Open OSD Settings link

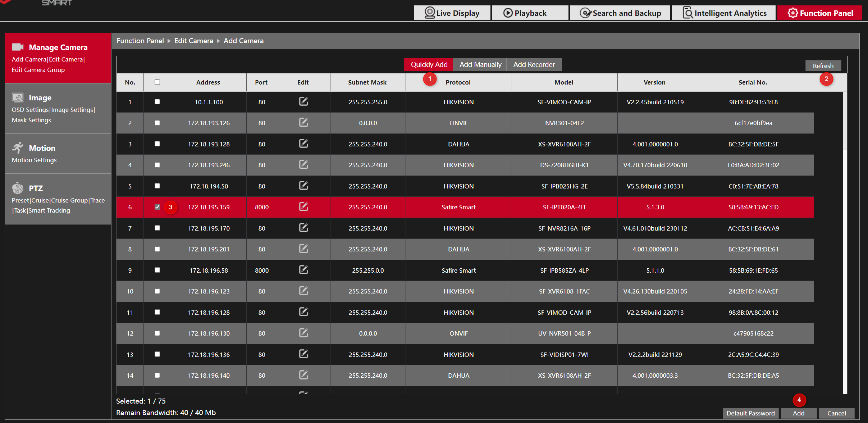point(30,110)
